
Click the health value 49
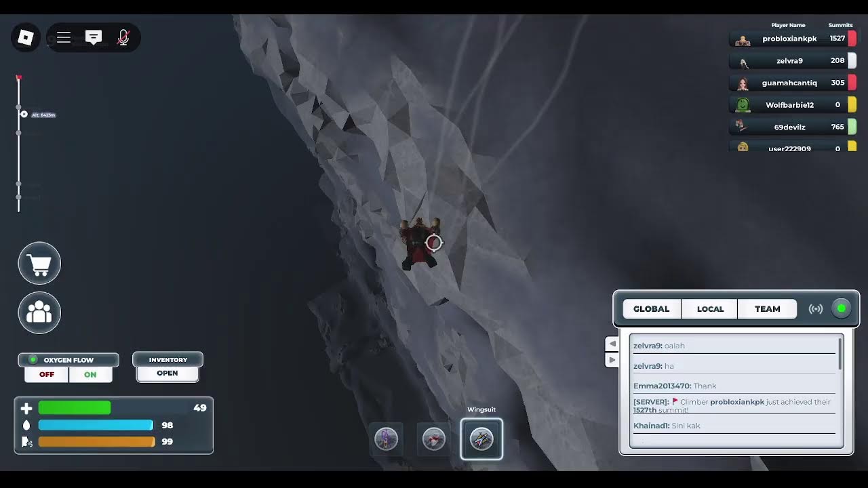(x=199, y=408)
